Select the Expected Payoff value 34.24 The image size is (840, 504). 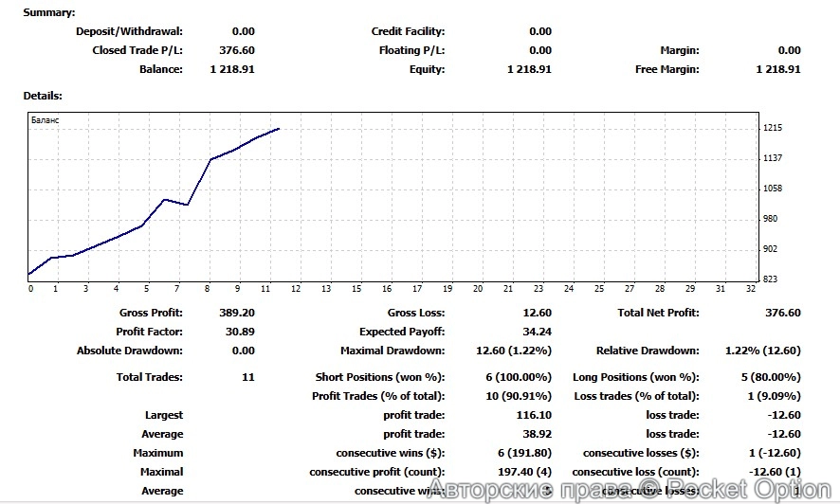tap(536, 332)
